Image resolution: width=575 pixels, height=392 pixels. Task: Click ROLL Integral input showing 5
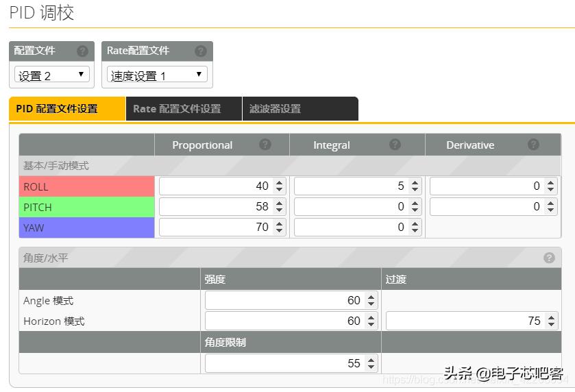[358, 186]
